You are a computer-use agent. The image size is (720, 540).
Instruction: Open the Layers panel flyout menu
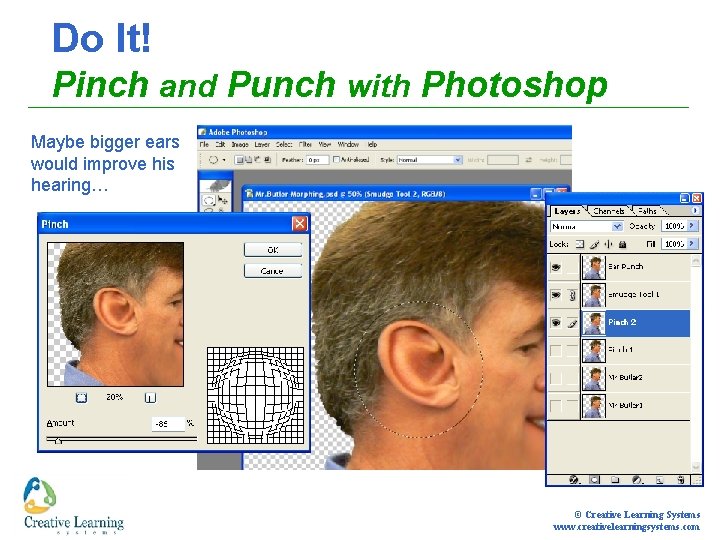(x=695, y=210)
